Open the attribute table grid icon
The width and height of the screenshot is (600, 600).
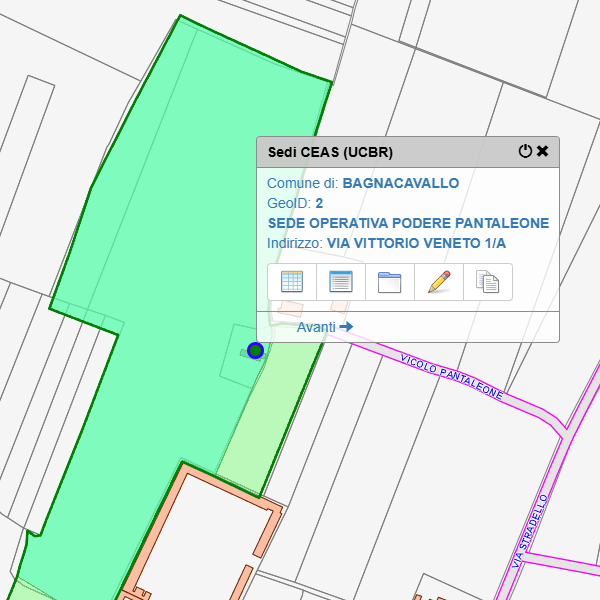pos(292,282)
